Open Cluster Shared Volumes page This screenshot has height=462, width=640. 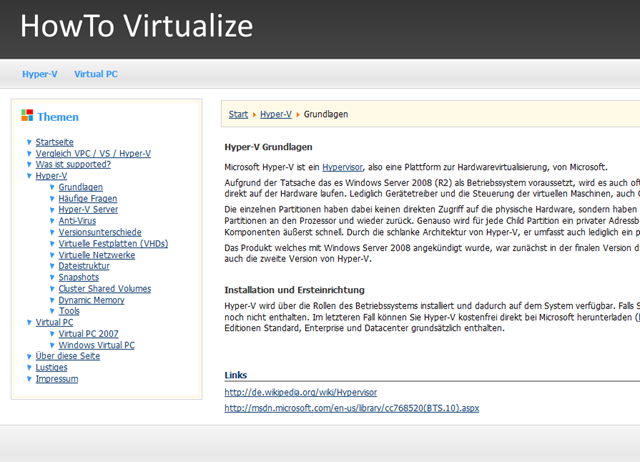(104, 288)
